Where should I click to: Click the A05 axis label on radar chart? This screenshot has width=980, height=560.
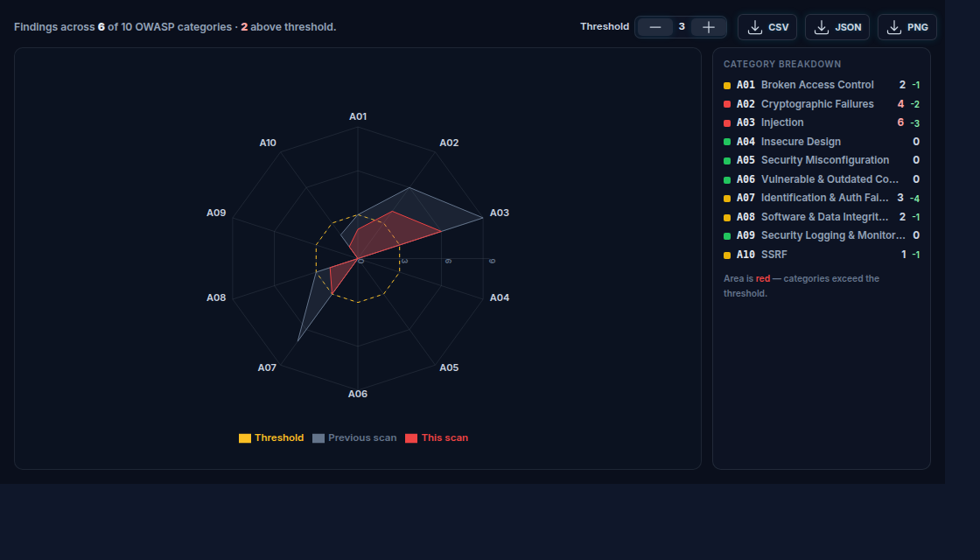click(x=449, y=367)
